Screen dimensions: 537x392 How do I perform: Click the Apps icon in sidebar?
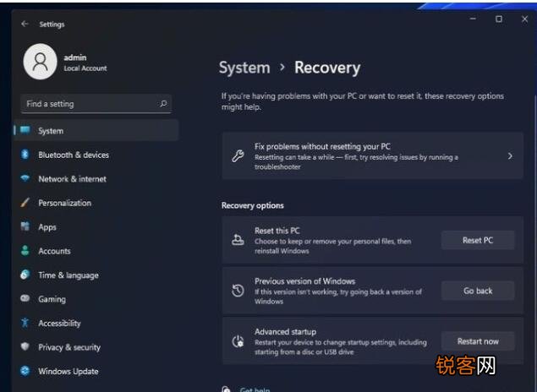point(25,226)
